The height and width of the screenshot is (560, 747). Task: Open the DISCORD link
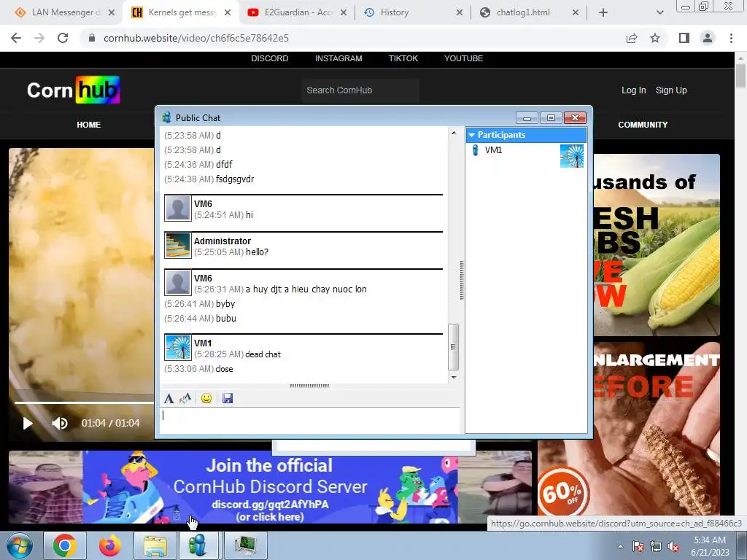click(270, 58)
